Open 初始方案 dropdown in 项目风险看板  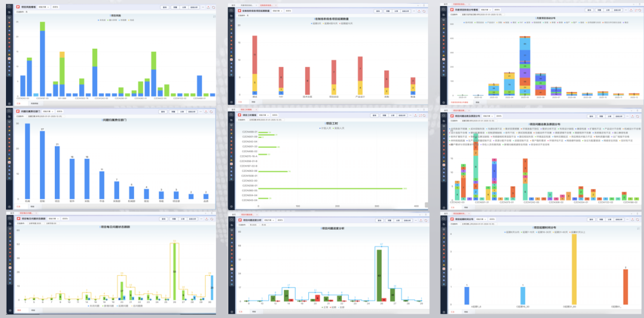(44, 7)
